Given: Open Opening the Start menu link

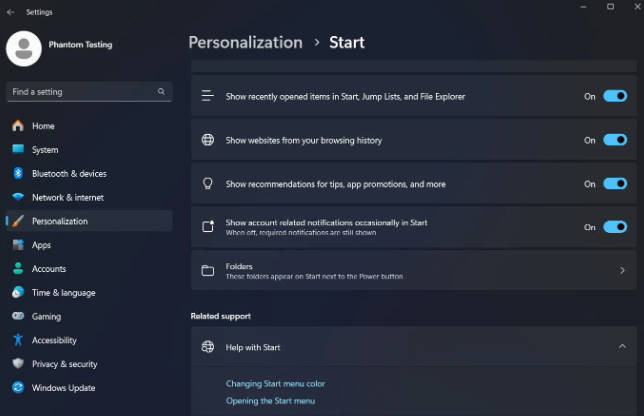Looking at the screenshot, I should (x=270, y=401).
